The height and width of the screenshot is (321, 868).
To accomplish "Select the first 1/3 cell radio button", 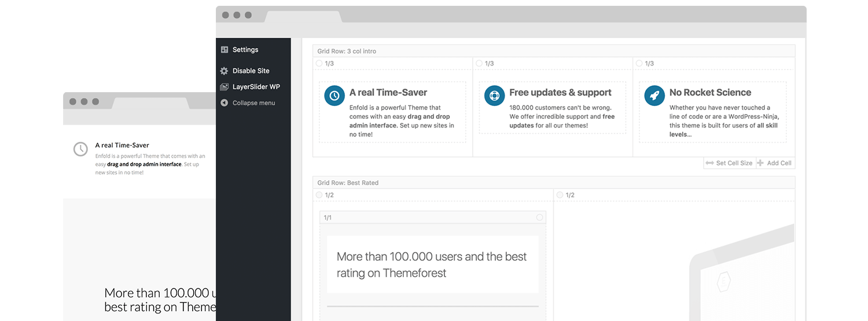I will click(x=319, y=63).
